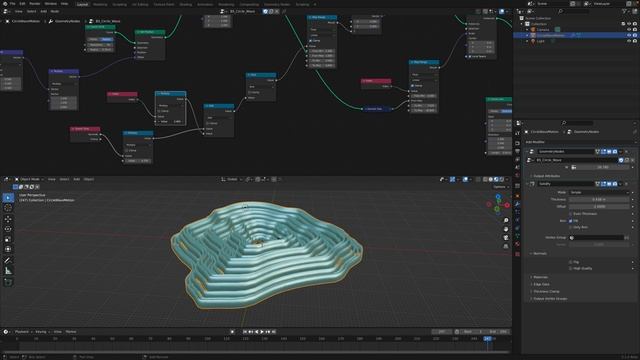The height and width of the screenshot is (360, 640).
Task: Click the Vertex Group input field
Action: click(596, 238)
